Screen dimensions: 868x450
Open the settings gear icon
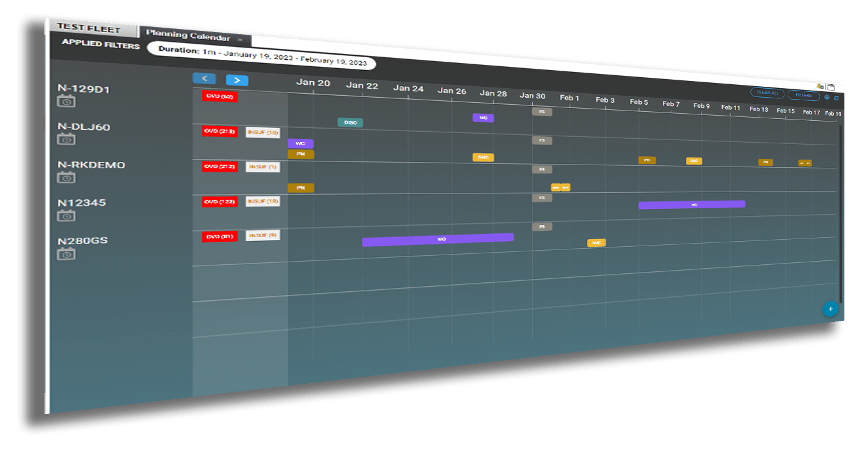pyautogui.click(x=827, y=98)
